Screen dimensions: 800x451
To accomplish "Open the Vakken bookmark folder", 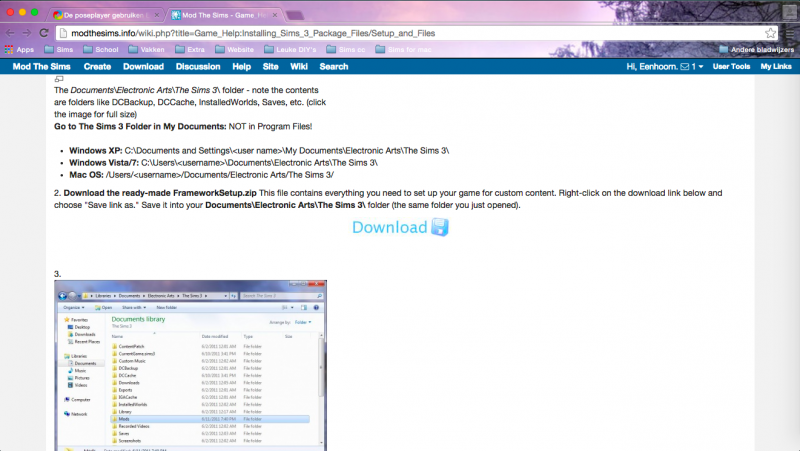I will [146, 49].
